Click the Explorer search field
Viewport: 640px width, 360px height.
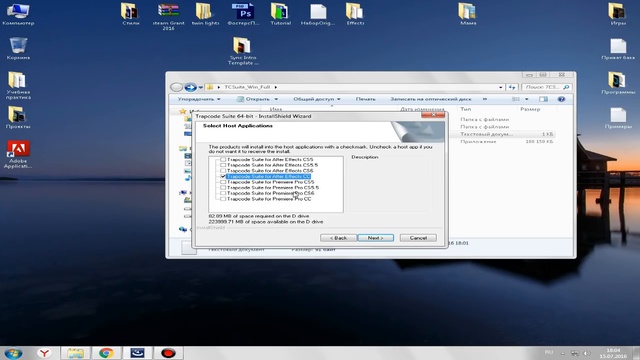coord(546,87)
